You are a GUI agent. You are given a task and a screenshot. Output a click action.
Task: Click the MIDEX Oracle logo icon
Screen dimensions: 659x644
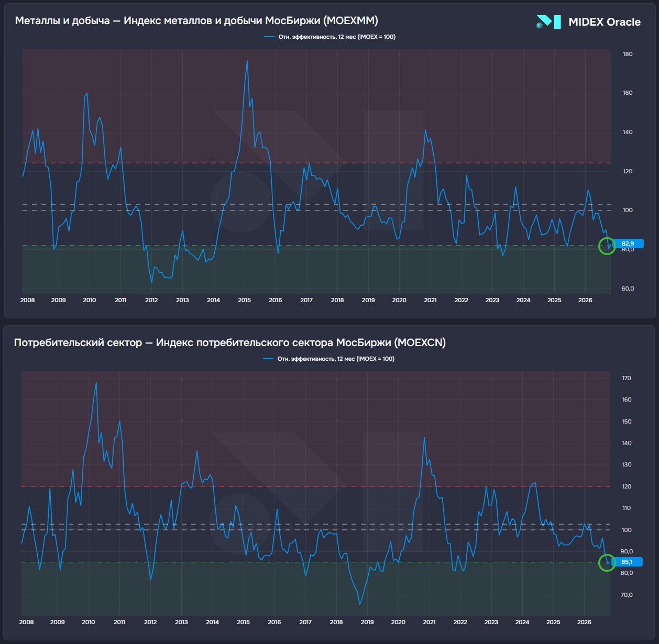pos(548,22)
